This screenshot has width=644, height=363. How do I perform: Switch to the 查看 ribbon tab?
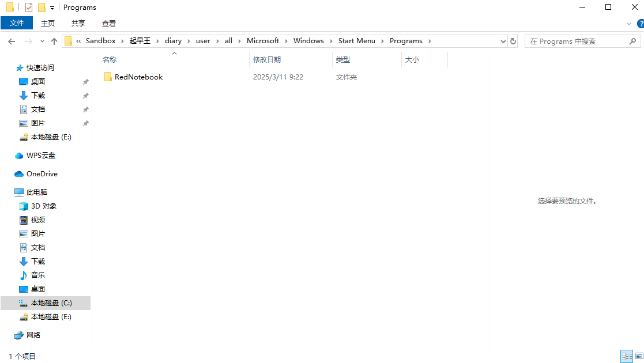[109, 23]
